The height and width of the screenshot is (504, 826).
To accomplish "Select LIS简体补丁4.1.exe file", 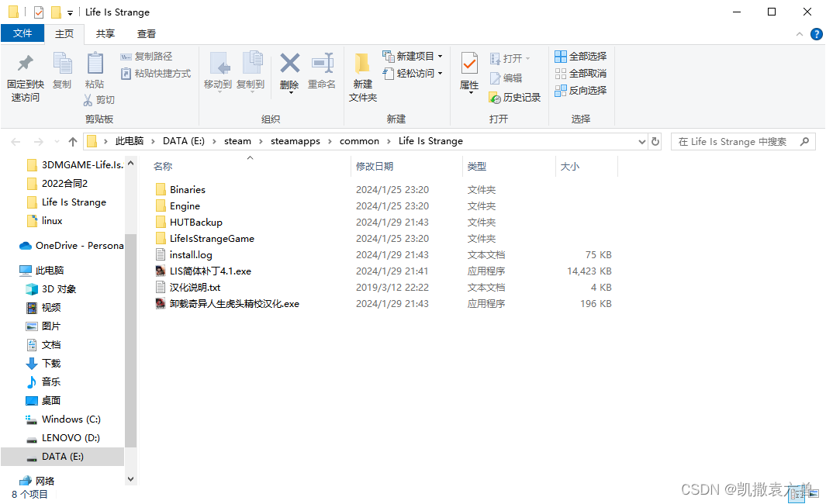I will point(210,271).
